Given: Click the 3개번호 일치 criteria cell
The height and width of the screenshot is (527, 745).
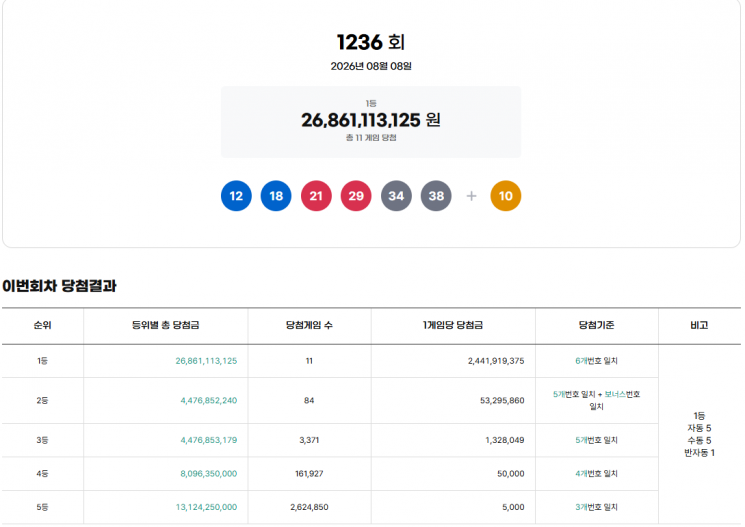Looking at the screenshot, I should (596, 508).
